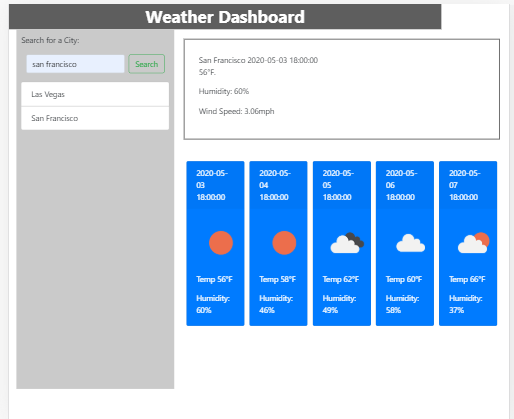Click the sun icon on 2020-05-04 card
This screenshot has width=514, height=419.
(x=284, y=243)
